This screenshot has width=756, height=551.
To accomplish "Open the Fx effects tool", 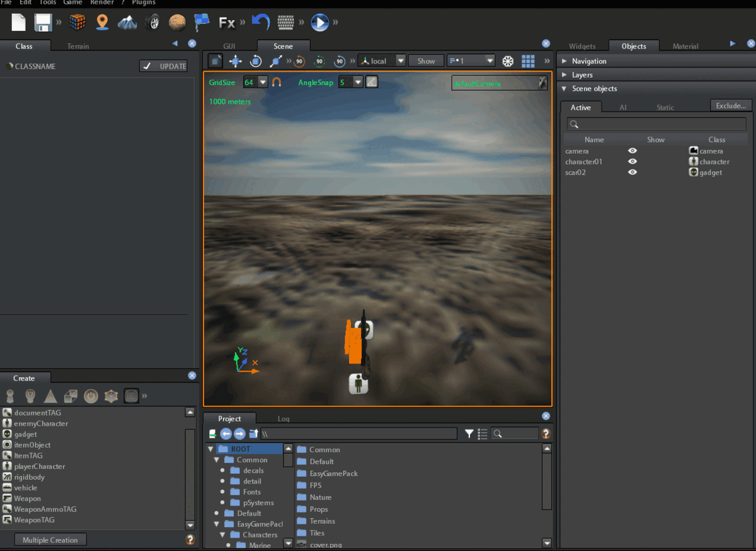I will 227,23.
